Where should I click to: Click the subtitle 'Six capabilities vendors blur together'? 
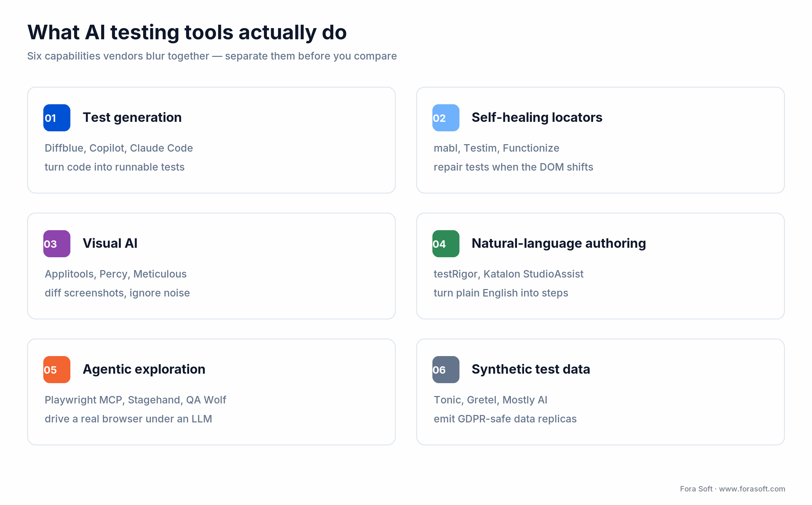pyautogui.click(x=118, y=56)
